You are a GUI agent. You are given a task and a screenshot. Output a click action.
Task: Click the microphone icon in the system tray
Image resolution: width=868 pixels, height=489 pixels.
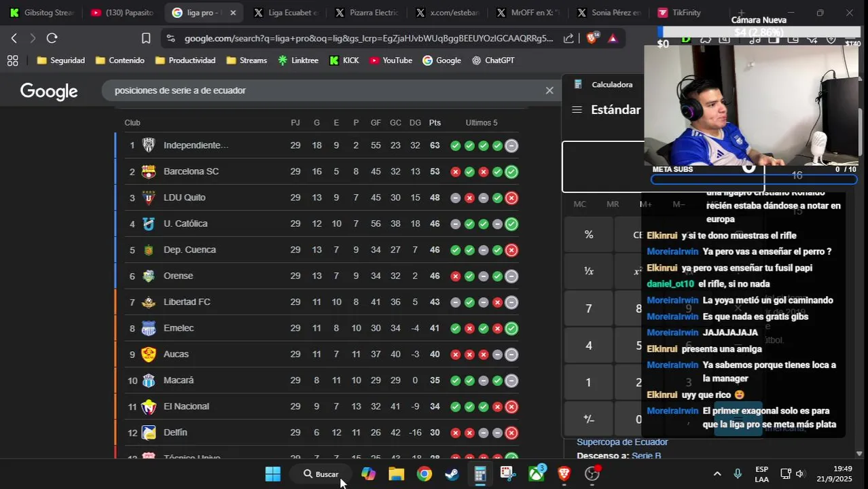pyautogui.click(x=738, y=474)
